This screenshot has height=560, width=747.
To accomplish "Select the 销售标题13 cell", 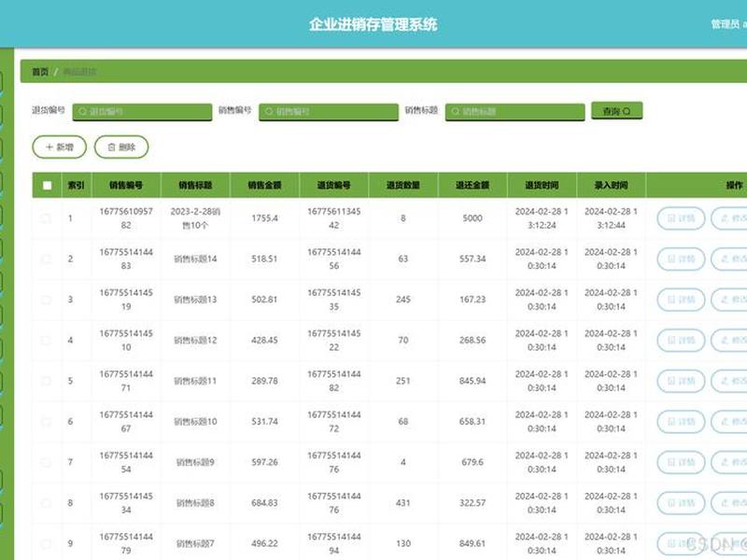I will click(x=195, y=300).
